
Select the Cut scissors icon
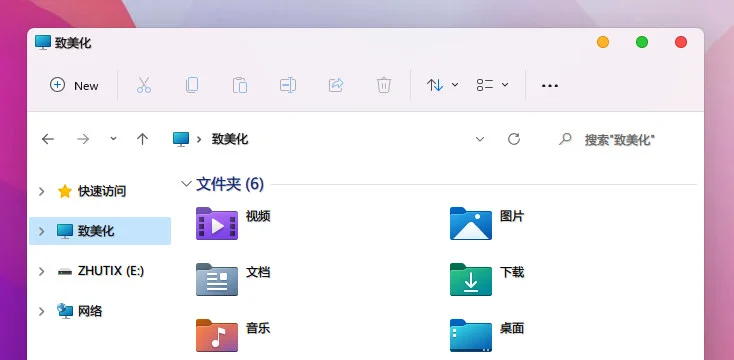pyautogui.click(x=144, y=85)
